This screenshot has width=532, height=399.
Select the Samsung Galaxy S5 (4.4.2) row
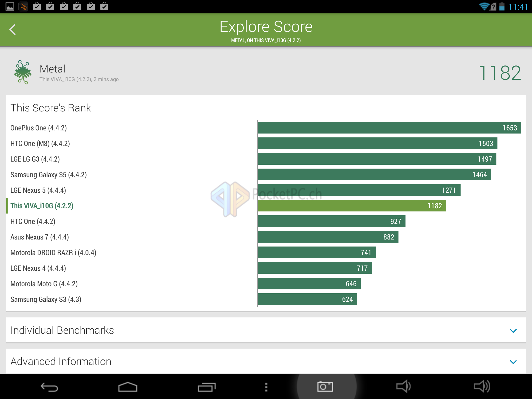click(x=266, y=175)
